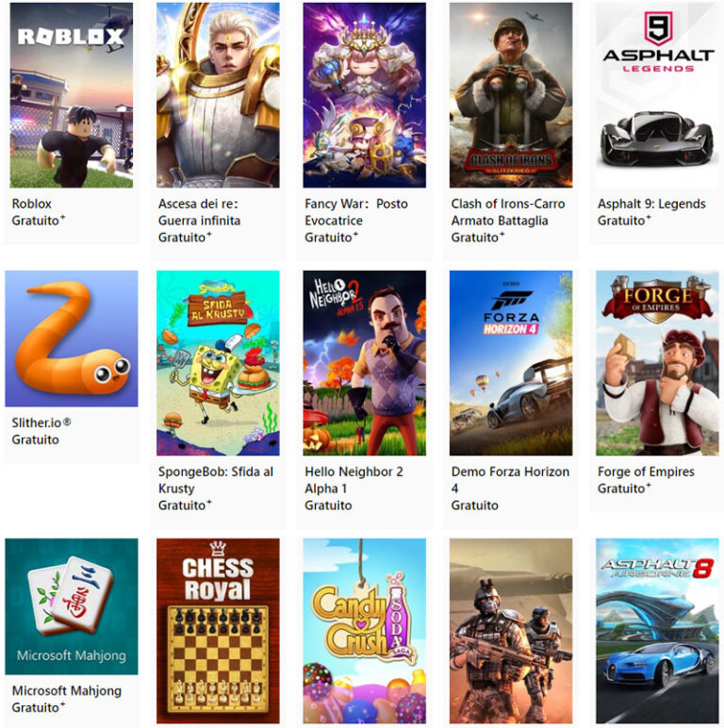Screen dimensions: 724x728
Task: Select the soldiers shooter game cover
Action: pyautogui.click(x=511, y=631)
